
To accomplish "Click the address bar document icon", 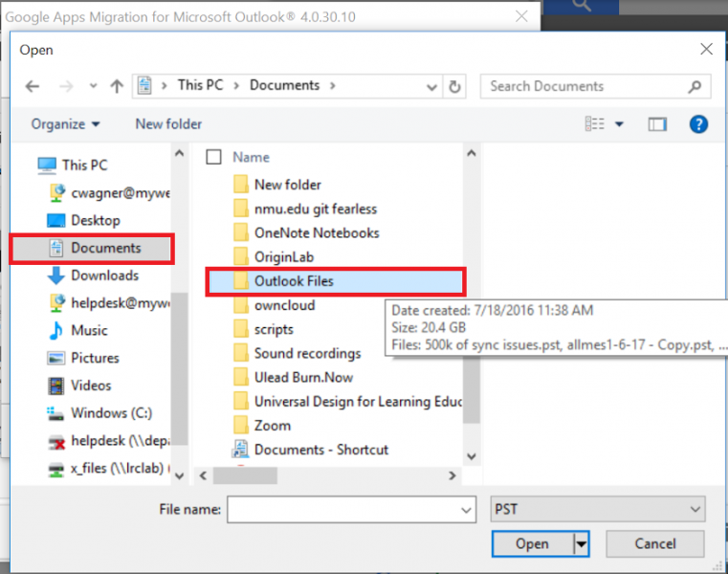I will tap(144, 85).
